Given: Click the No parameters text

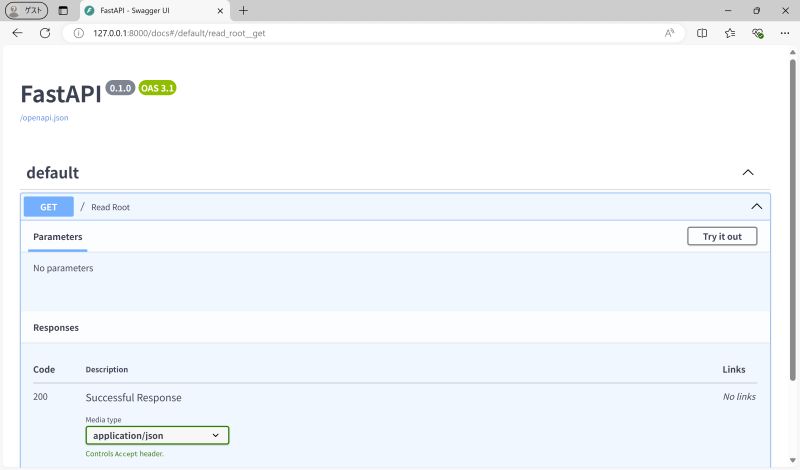Looking at the screenshot, I should tap(63, 268).
